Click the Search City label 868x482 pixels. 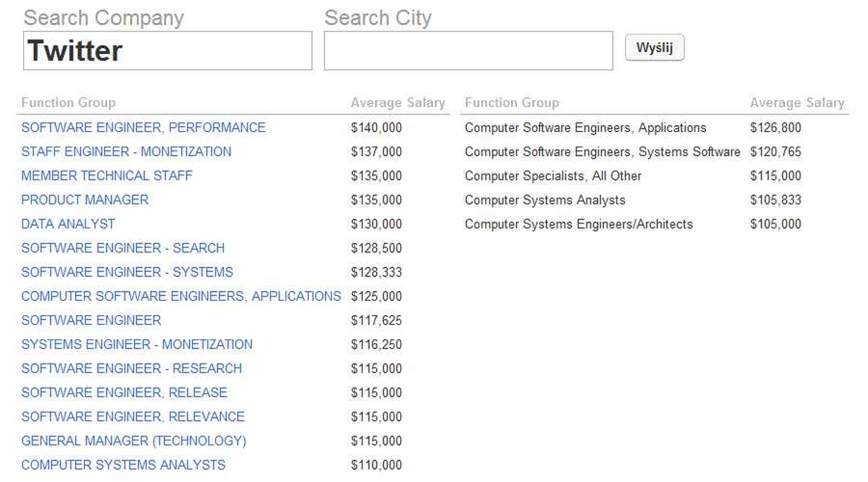[x=377, y=18]
